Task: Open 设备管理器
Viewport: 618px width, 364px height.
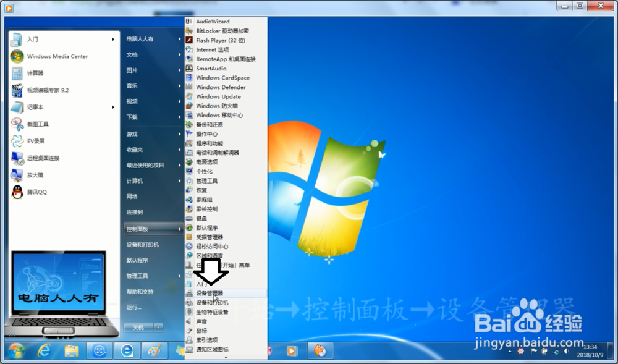Action: pos(226,294)
